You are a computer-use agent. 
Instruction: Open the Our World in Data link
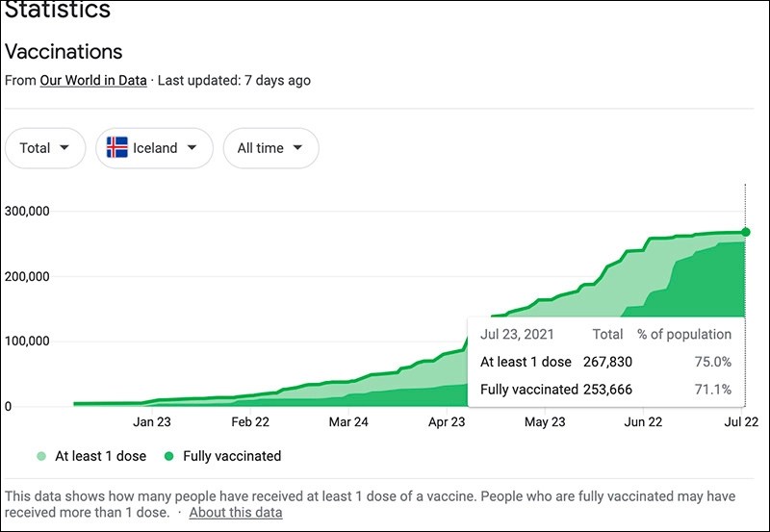pos(93,81)
